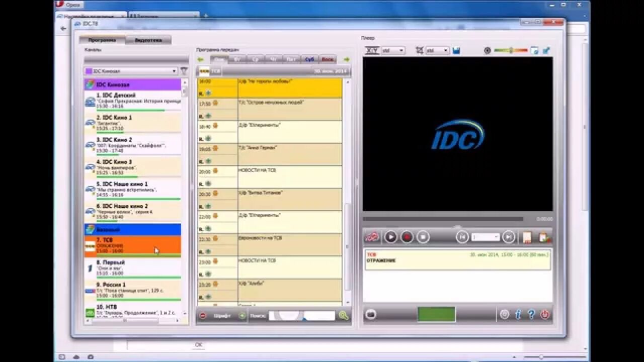644x362 pixels.
Task: Click the round volume speaker icon
Action: [x=488, y=51]
